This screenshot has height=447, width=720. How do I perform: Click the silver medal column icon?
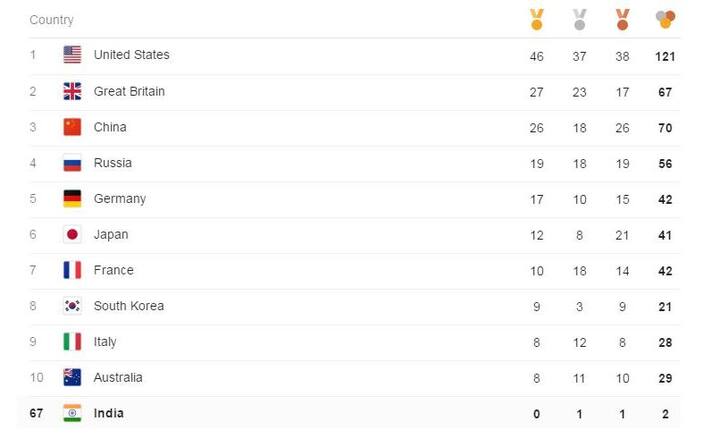[579, 19]
